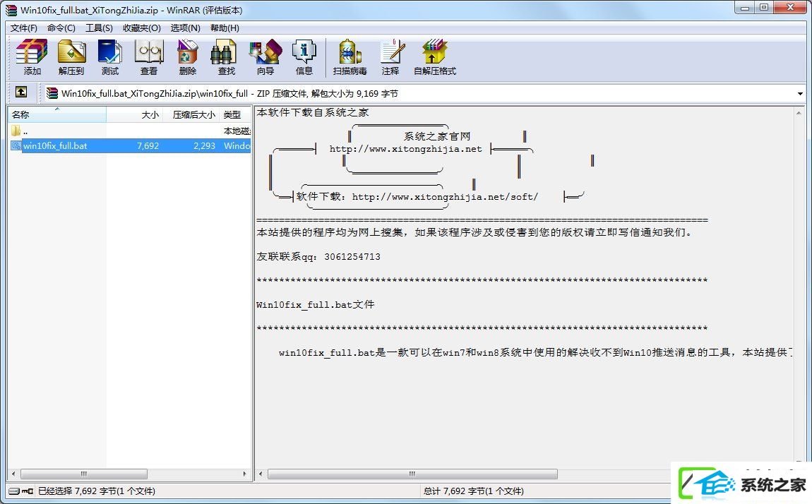812x504 pixels.
Task: Click the 删除 (Delete) toolbar icon
Action: (x=187, y=57)
